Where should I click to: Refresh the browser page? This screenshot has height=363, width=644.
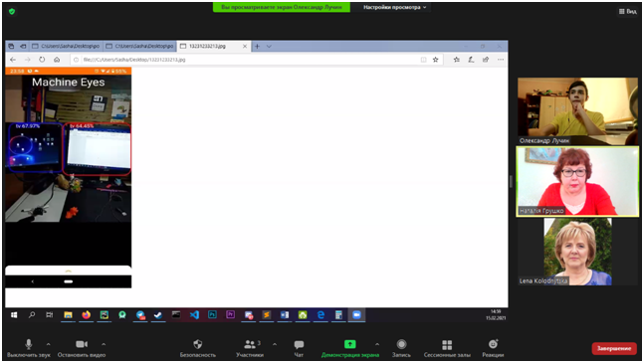click(42, 60)
